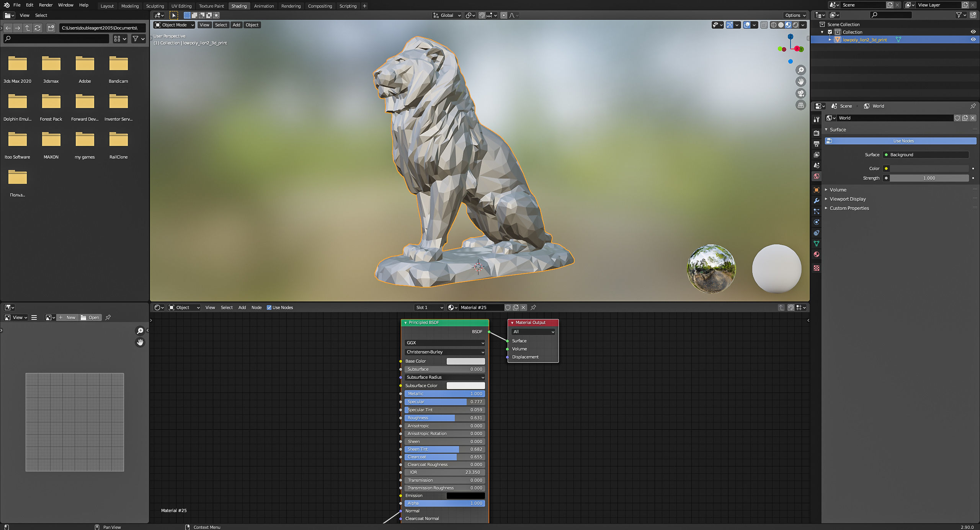Image resolution: width=980 pixels, height=530 pixels.
Task: Open the Object Mode dropdown
Action: [x=174, y=25]
